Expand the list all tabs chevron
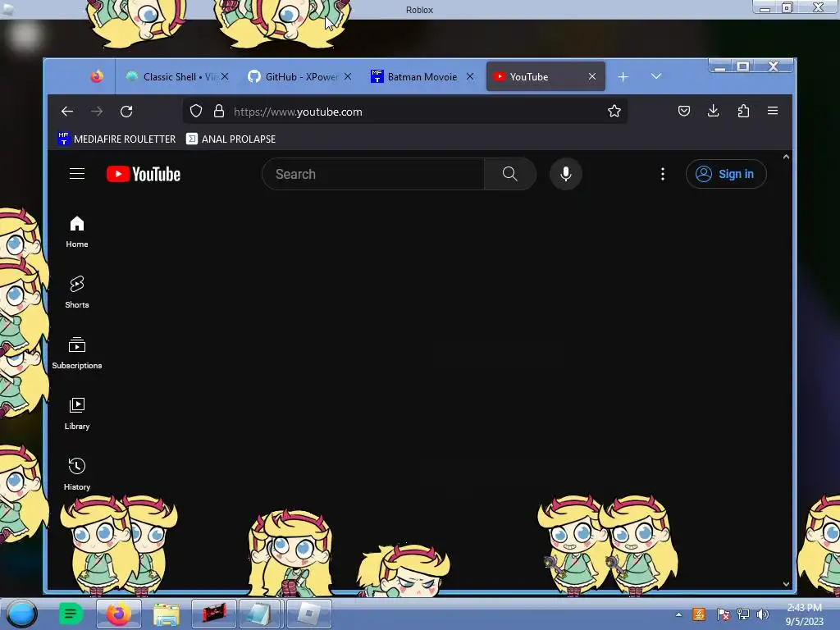The height and width of the screenshot is (630, 840). [x=655, y=76]
